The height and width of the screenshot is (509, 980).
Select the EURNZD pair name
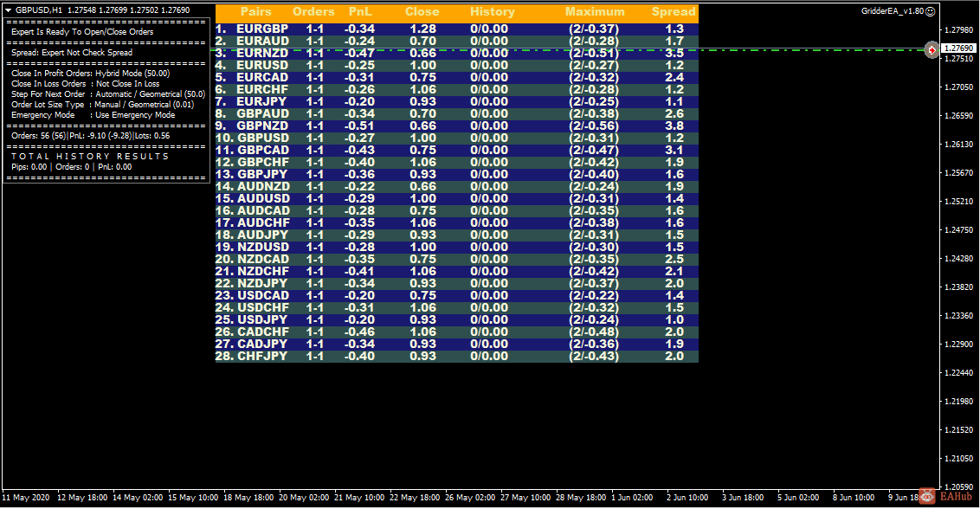(262, 53)
